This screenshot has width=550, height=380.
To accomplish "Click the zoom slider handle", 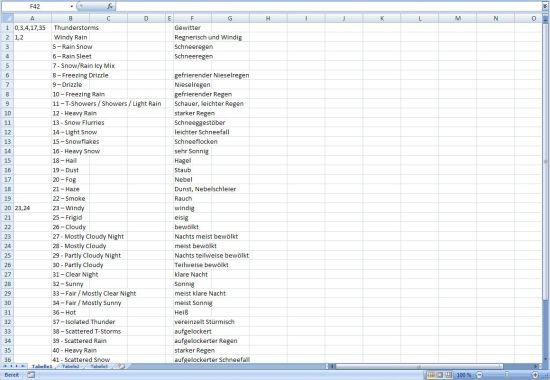I will tap(507, 375).
